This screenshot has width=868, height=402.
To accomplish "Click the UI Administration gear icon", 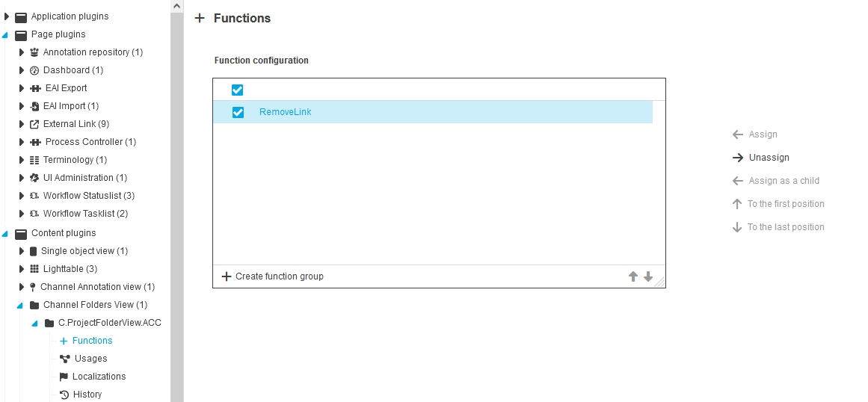I will (34, 178).
